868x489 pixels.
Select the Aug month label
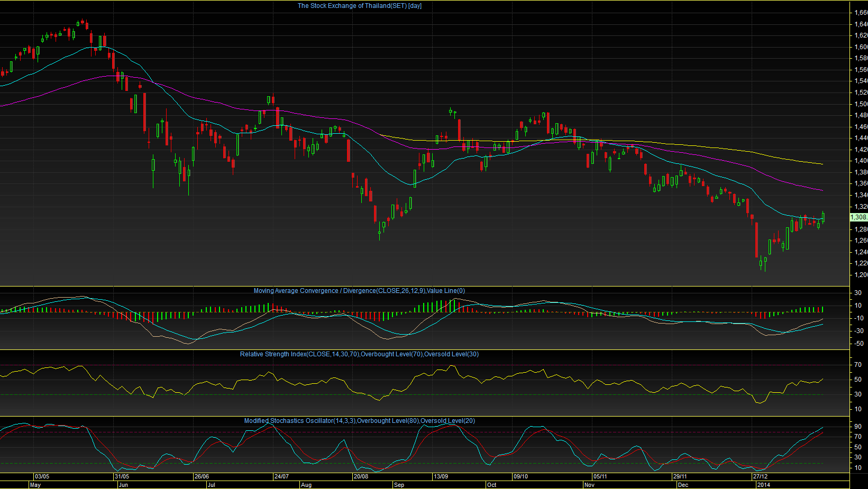(x=306, y=485)
